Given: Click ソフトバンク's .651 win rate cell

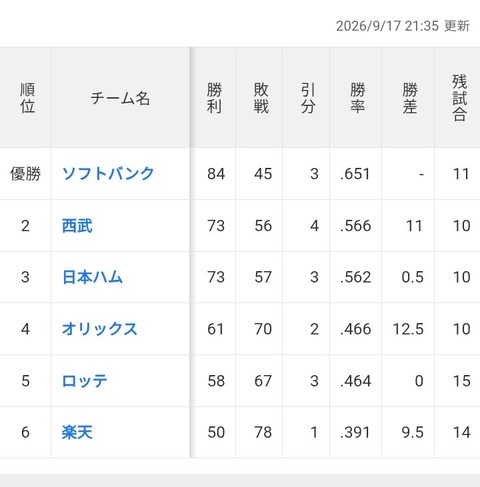Looking at the screenshot, I should click(x=355, y=174).
